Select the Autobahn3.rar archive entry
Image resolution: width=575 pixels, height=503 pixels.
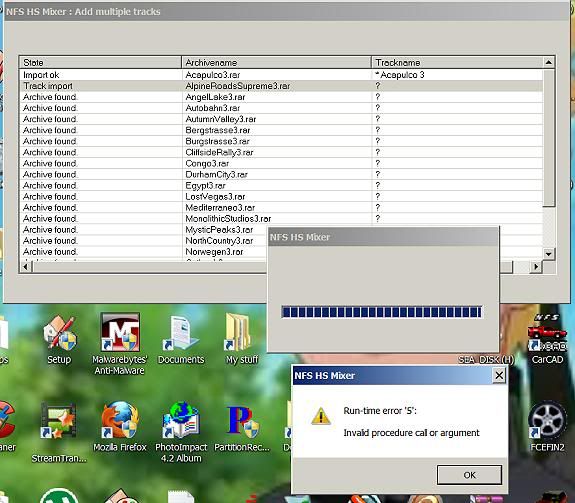(x=281, y=108)
